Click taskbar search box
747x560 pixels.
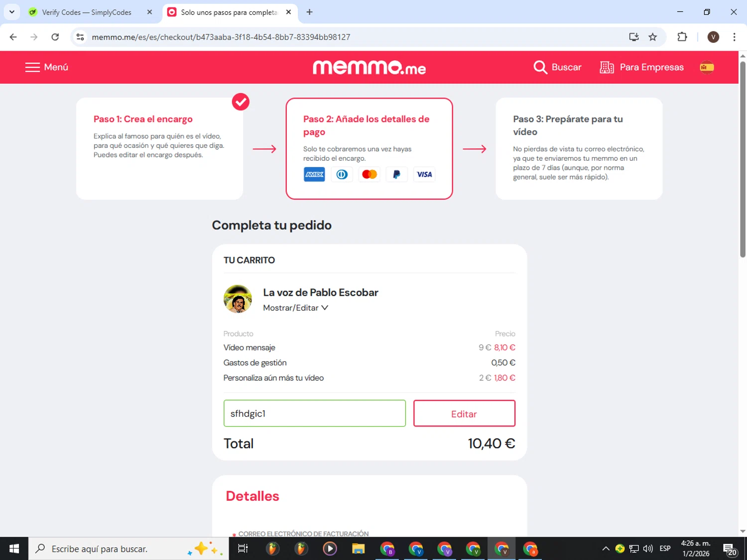point(128,549)
